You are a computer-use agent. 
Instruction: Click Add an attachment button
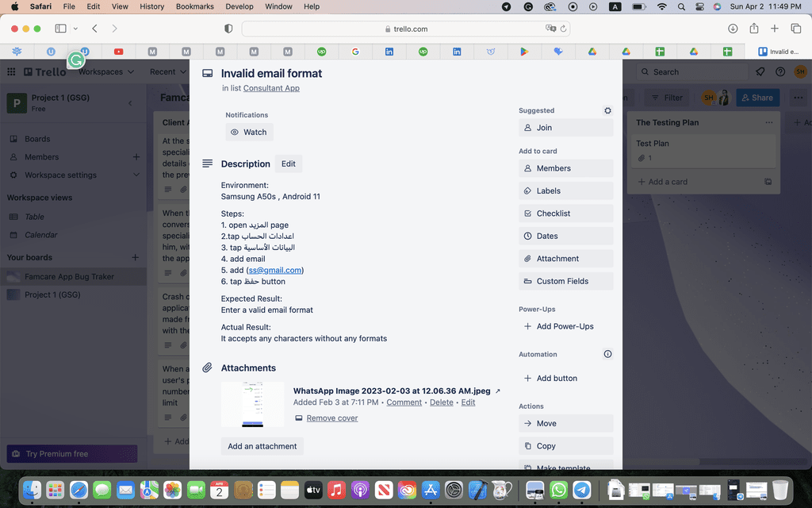coord(262,446)
